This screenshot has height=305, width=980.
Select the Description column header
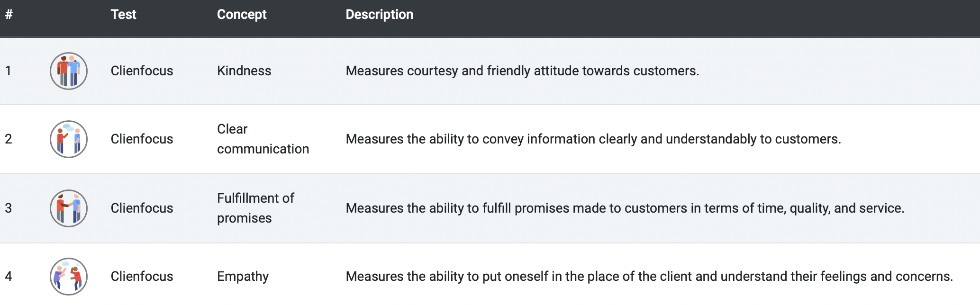380,15
